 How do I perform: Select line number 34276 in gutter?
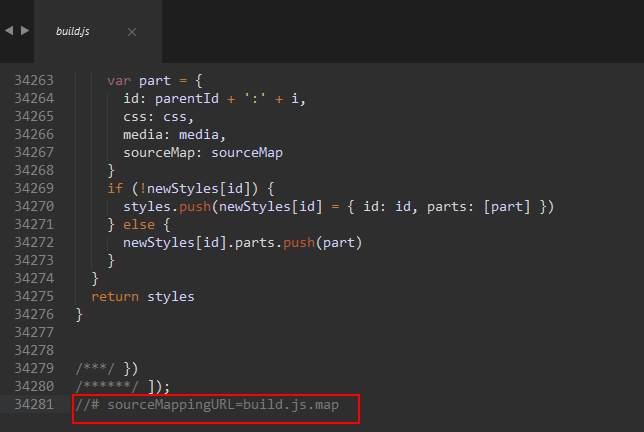point(34,314)
